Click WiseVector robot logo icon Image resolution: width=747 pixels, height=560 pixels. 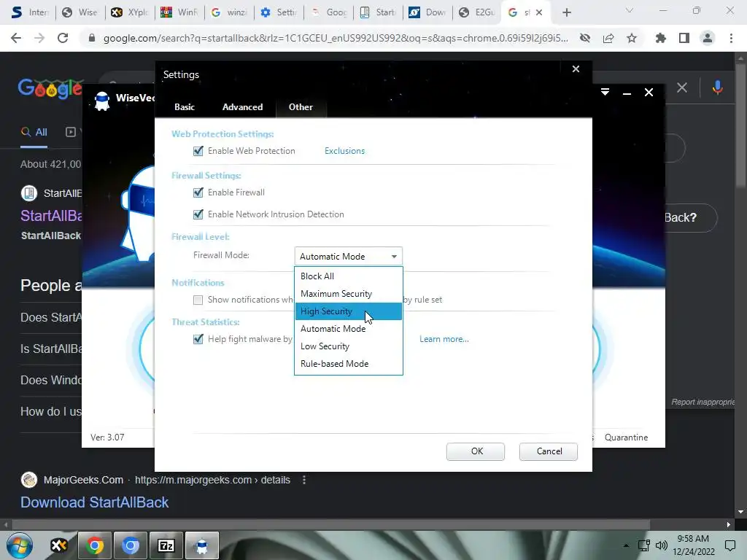[x=102, y=101]
